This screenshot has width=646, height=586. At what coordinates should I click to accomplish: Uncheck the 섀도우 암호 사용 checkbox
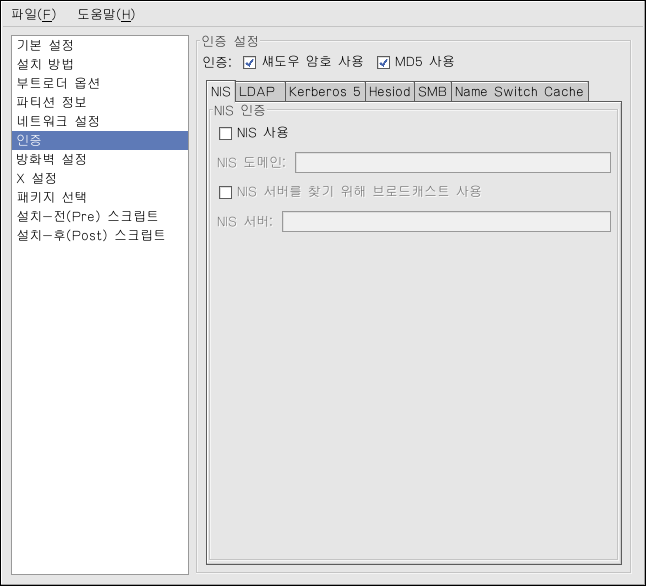coord(251,62)
